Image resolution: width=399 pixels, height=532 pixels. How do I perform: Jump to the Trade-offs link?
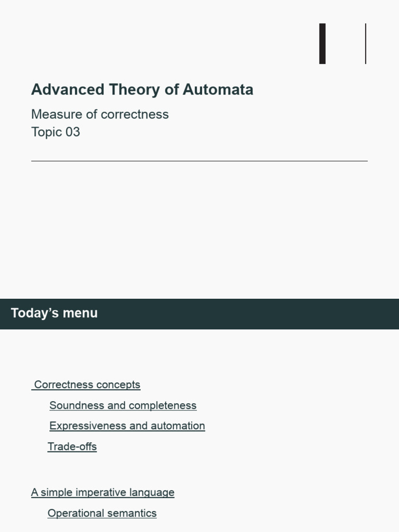point(72,446)
